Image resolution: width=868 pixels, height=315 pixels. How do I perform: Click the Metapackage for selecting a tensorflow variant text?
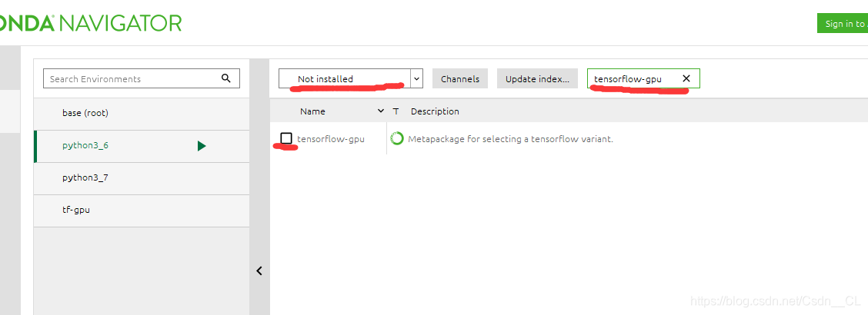tap(510, 139)
